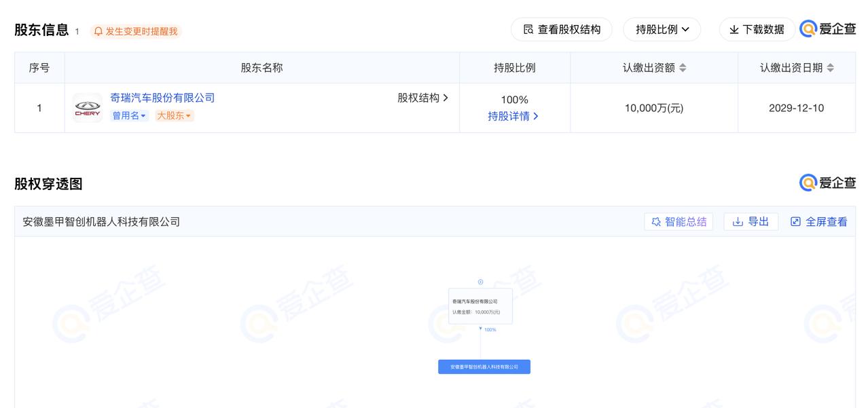The height and width of the screenshot is (408, 868).
Task: Expand the 大股东 tag dropdown
Action: tap(174, 115)
